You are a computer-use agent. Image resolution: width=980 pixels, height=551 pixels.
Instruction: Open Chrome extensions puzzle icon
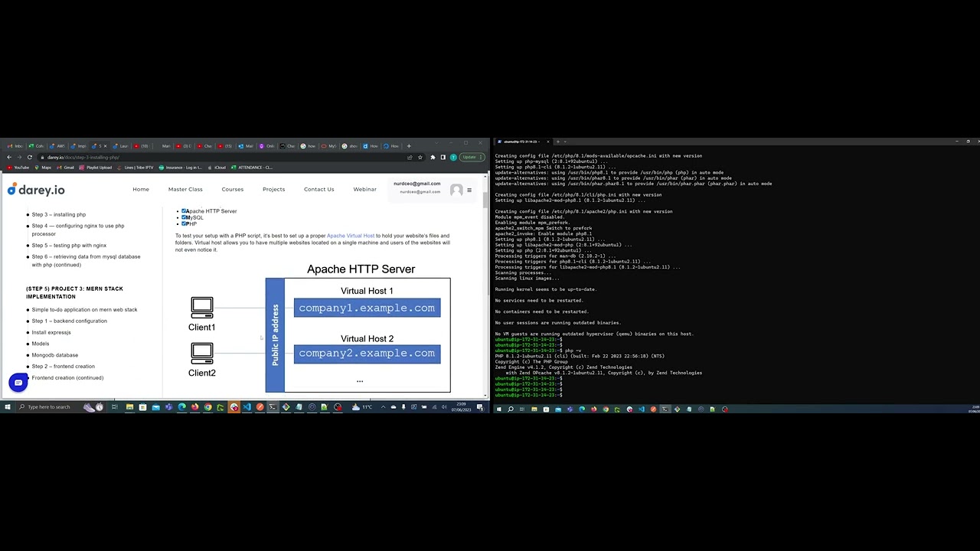click(433, 157)
